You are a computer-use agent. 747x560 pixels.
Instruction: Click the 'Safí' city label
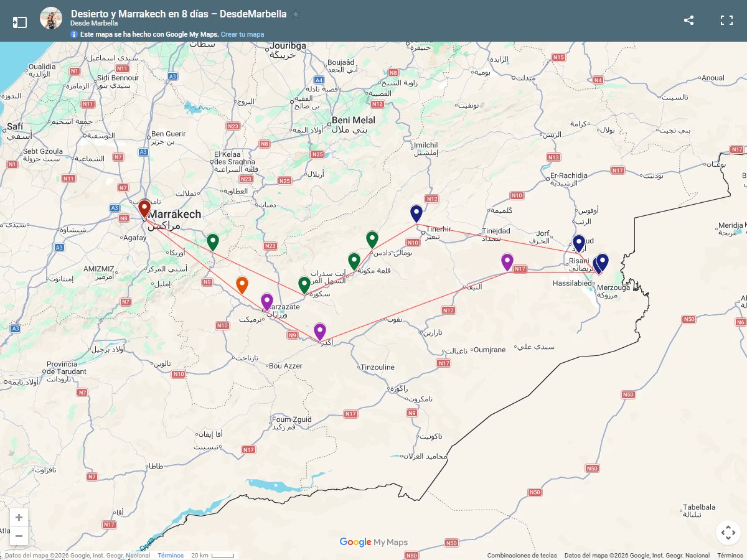[15, 126]
